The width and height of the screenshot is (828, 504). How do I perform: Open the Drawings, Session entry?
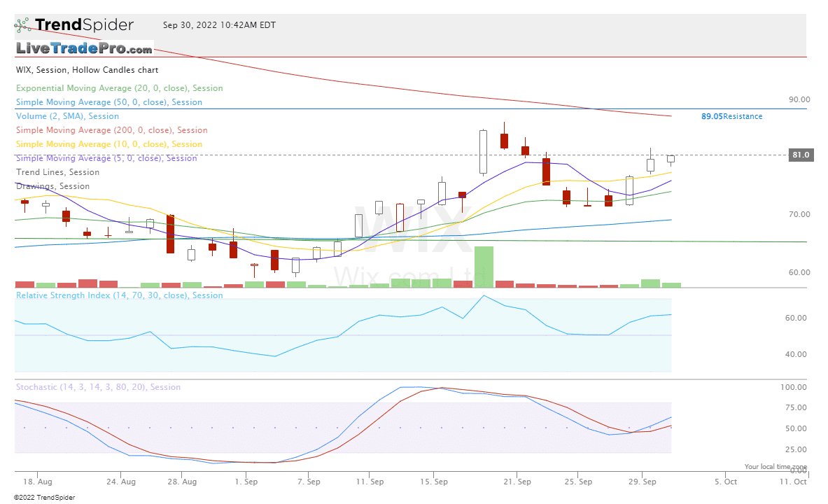[x=52, y=186]
